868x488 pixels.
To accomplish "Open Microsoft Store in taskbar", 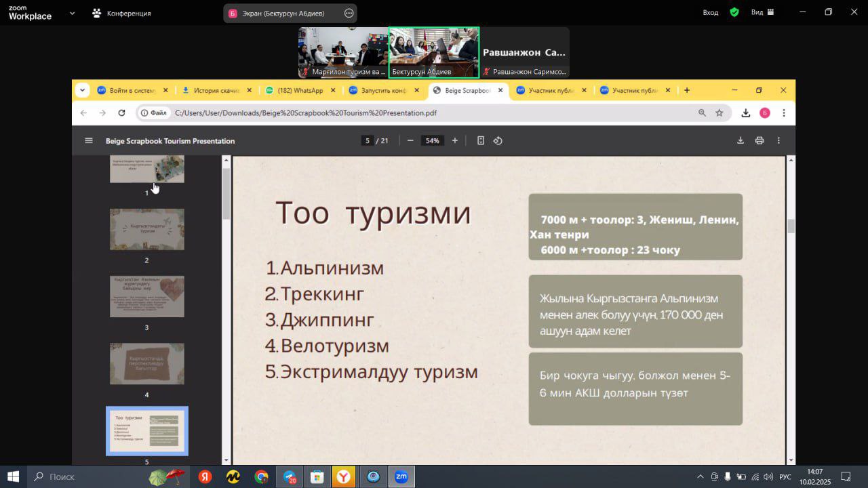I will (317, 476).
